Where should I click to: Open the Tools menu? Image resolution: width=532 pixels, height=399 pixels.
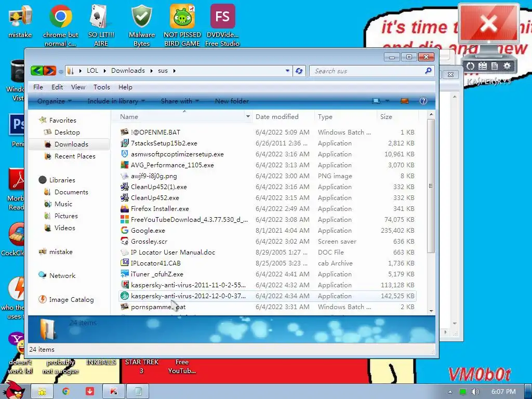click(x=102, y=87)
